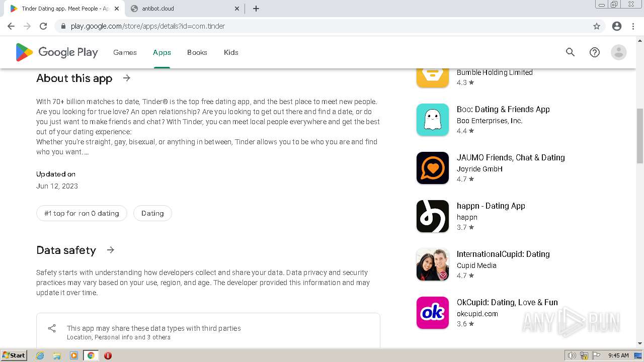Select the Apps section
Screen dimensions: 644x362
162,52
